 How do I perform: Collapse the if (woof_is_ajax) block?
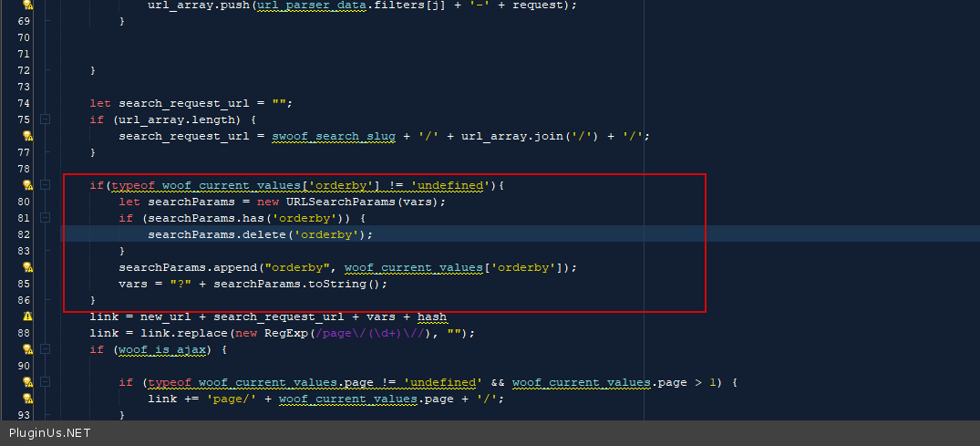(45, 349)
